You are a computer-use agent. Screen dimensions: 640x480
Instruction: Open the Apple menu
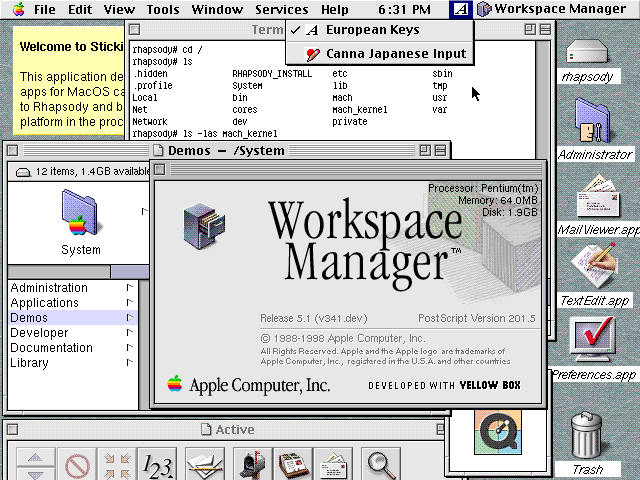click(x=18, y=9)
